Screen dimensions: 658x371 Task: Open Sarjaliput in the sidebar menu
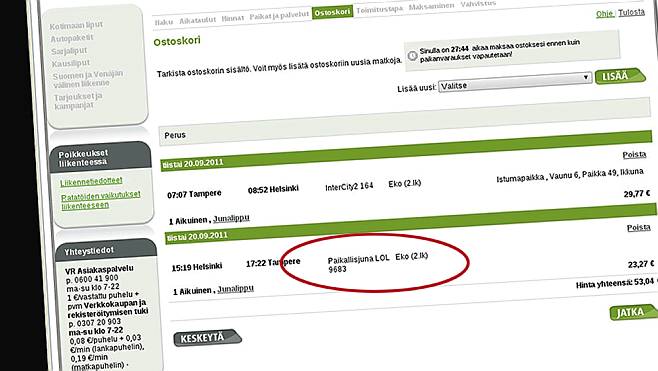click(69, 51)
